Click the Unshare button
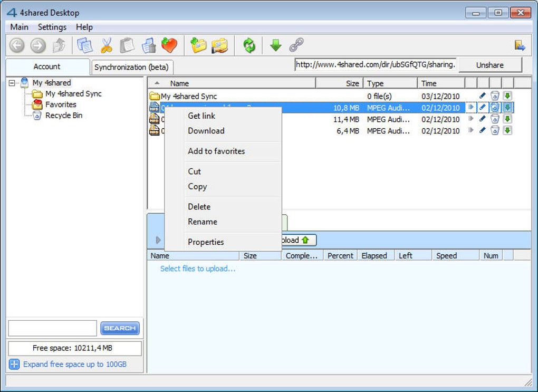Screen dimensions: 538x392 [x=490, y=65]
